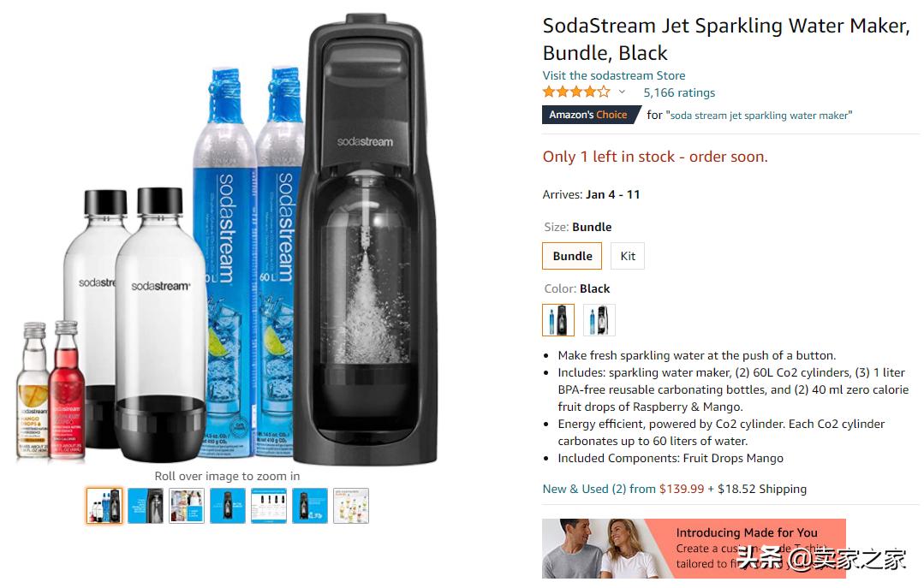Switch size option to Kit
Image resolution: width=924 pixels, height=588 pixels.
coord(628,256)
